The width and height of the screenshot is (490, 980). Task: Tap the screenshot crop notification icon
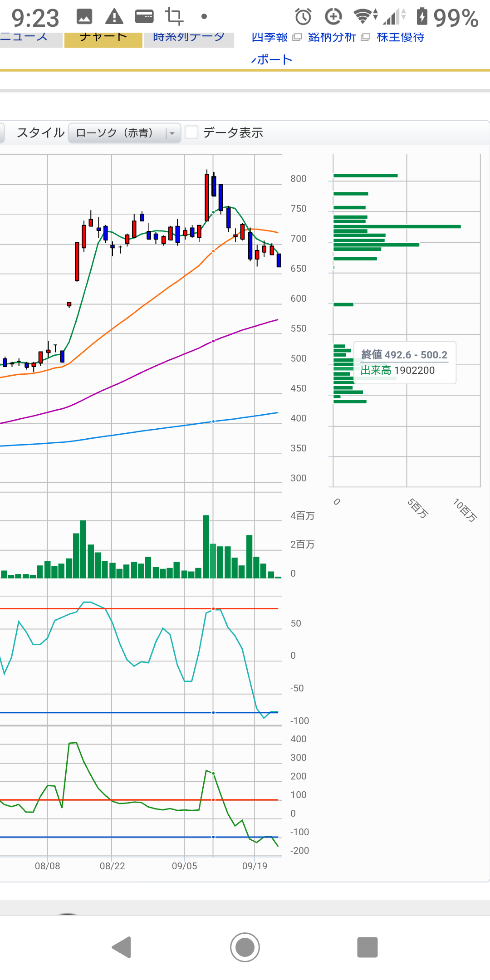[x=174, y=17]
